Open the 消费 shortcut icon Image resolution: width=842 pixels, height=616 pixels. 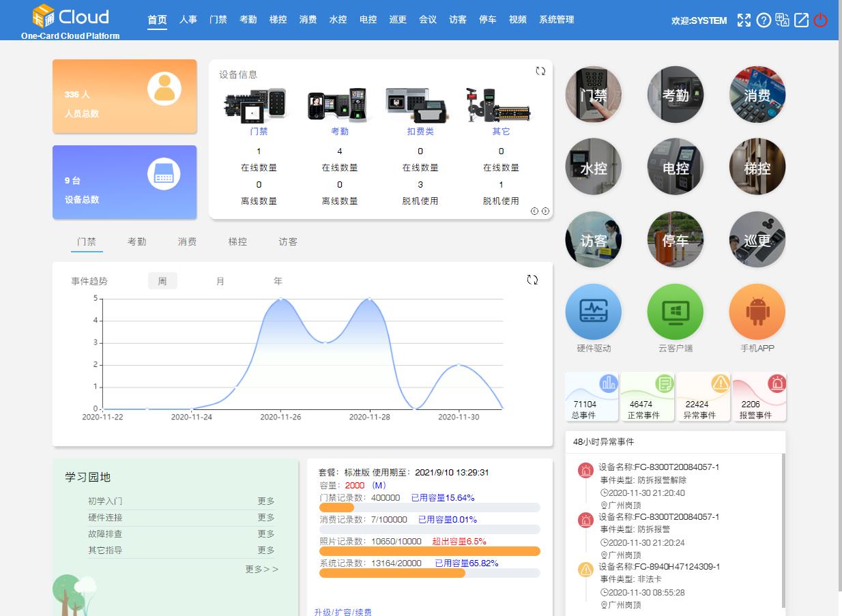[757, 95]
